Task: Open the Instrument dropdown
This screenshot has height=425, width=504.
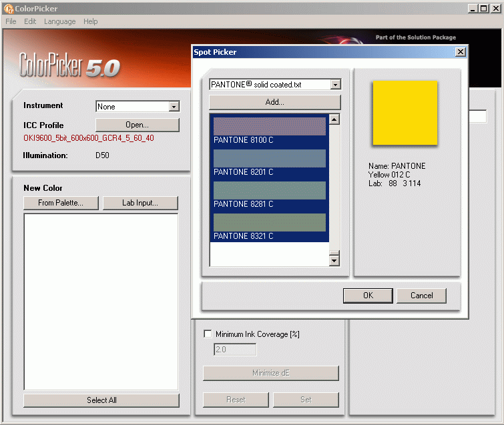Action: click(174, 107)
